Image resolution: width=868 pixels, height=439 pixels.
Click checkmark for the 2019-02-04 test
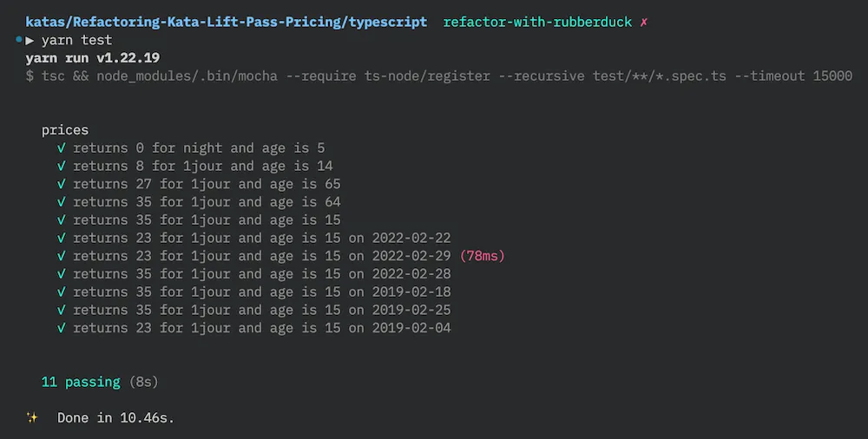click(x=62, y=328)
